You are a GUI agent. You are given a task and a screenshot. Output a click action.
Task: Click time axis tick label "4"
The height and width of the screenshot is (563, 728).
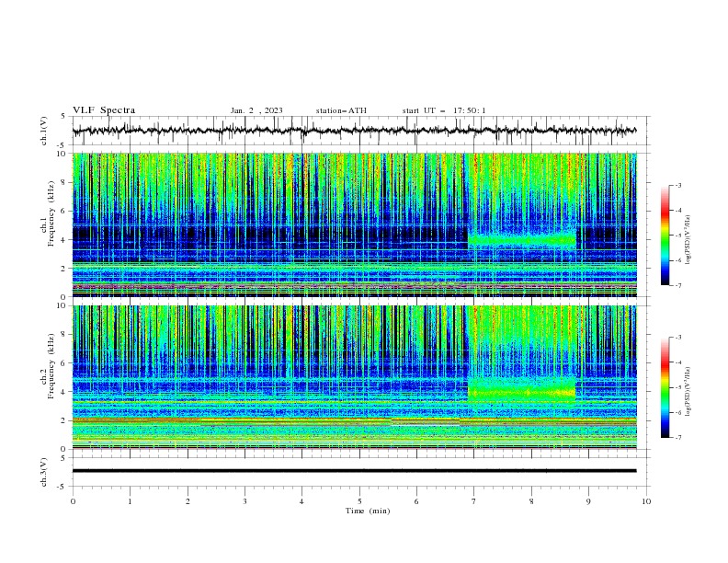tap(301, 501)
